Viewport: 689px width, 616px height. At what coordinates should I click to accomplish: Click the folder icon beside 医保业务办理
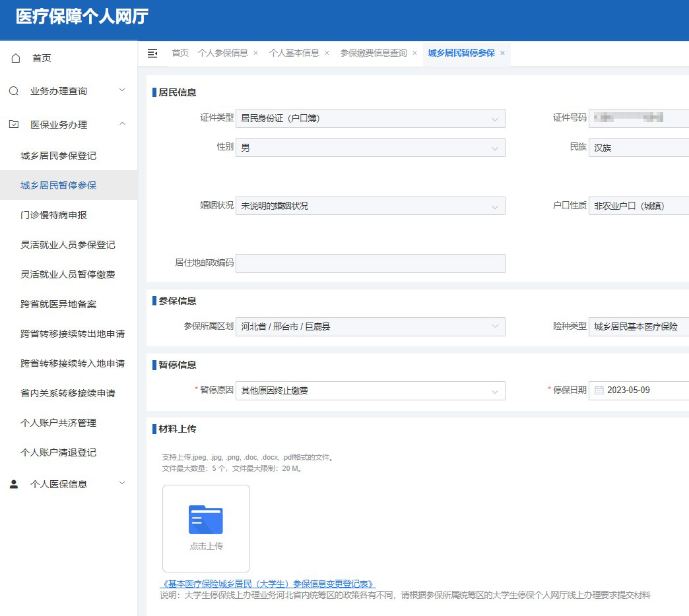click(15, 124)
